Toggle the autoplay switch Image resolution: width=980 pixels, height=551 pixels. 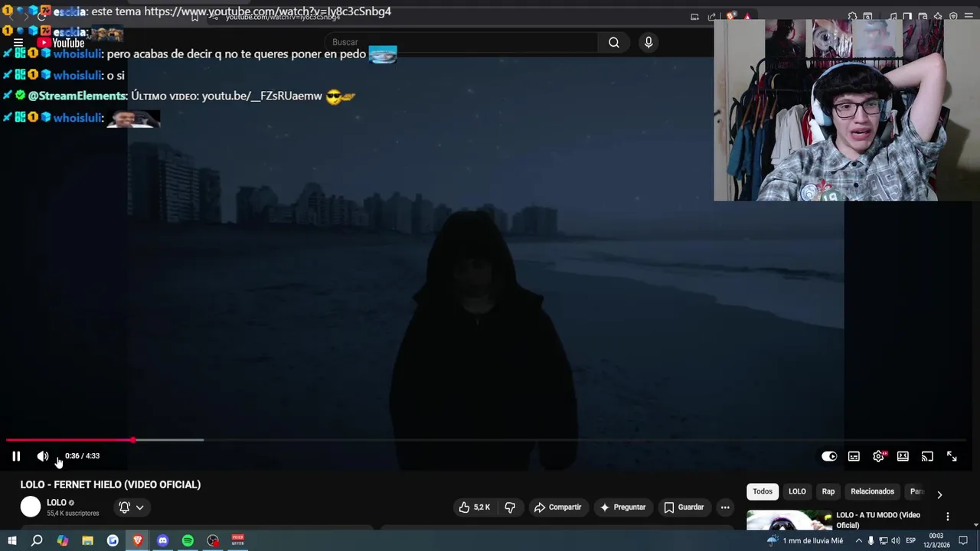click(829, 456)
